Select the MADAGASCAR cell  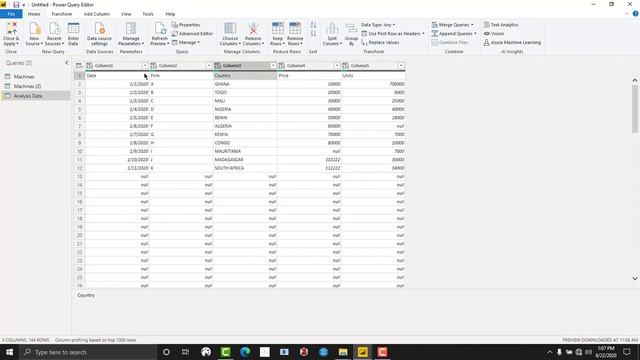click(245, 160)
